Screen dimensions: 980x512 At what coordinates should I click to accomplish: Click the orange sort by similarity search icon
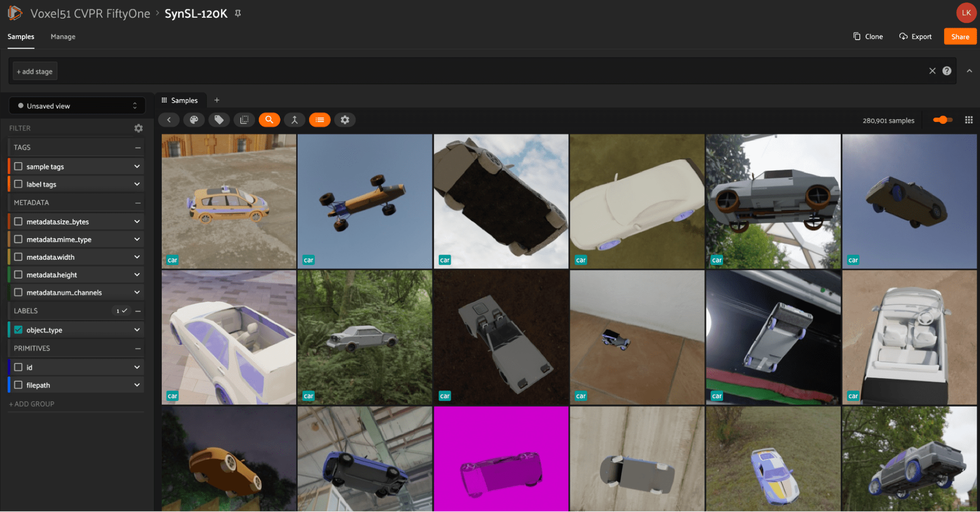269,120
